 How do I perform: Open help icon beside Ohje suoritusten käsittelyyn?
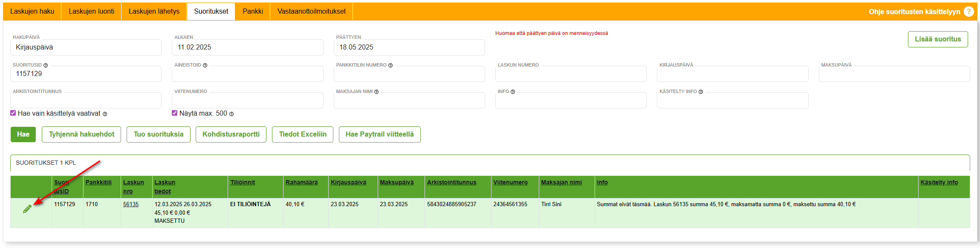click(x=968, y=12)
